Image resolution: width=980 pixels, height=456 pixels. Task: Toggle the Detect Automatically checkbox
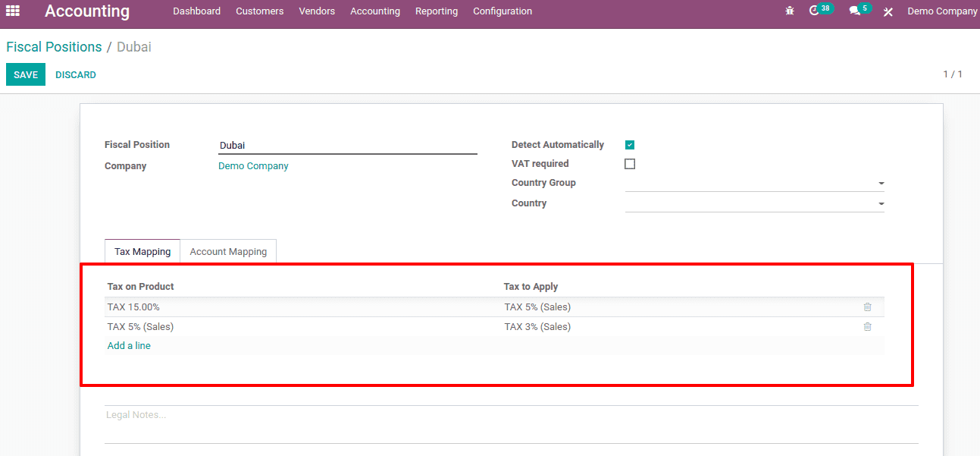coord(630,145)
